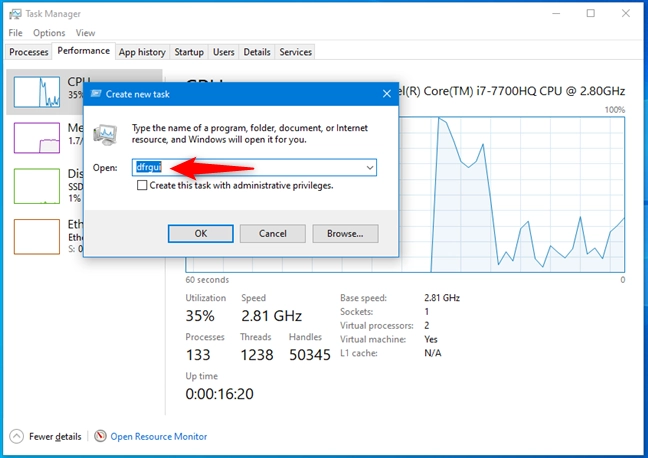Select the Memory graph thumbnail in sidebar

click(x=37, y=138)
